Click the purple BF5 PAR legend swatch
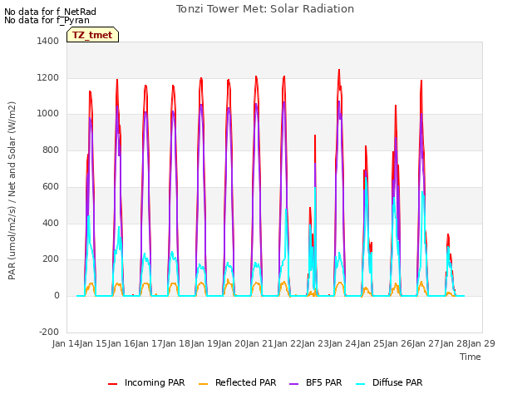Viewport: 532px width, 399px height. pos(293,383)
